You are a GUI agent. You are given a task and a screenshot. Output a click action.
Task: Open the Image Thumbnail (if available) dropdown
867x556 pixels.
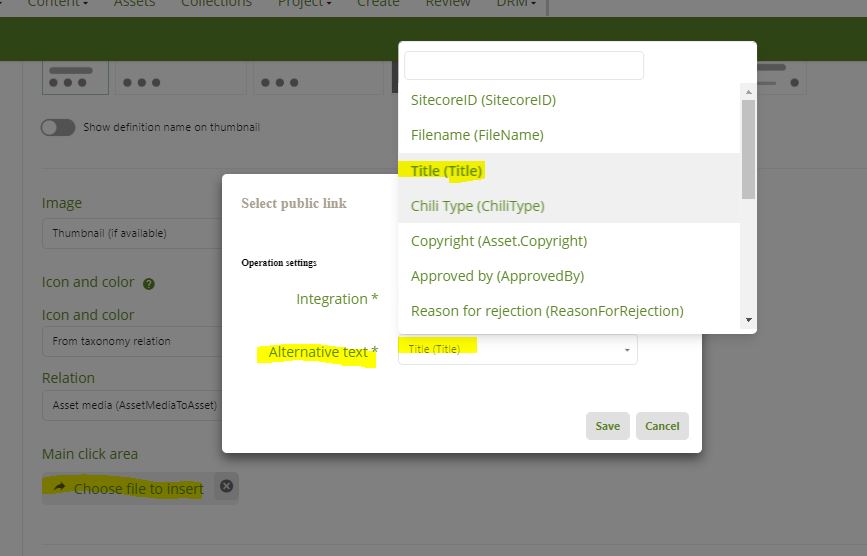[130, 233]
